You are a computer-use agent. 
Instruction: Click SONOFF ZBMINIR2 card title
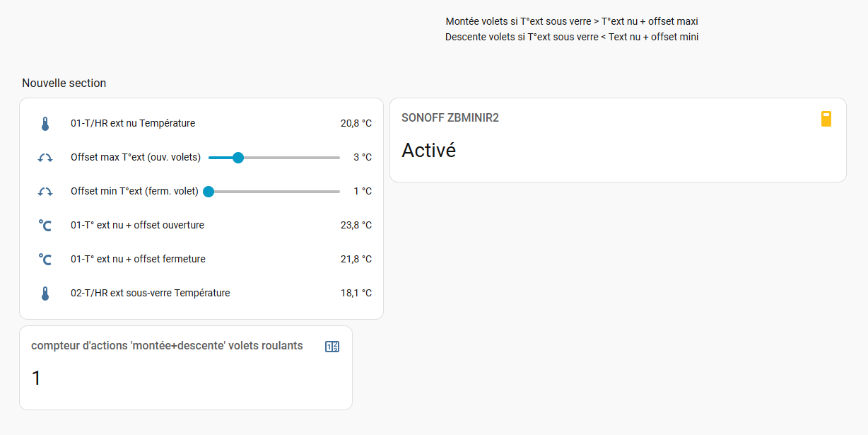click(450, 118)
